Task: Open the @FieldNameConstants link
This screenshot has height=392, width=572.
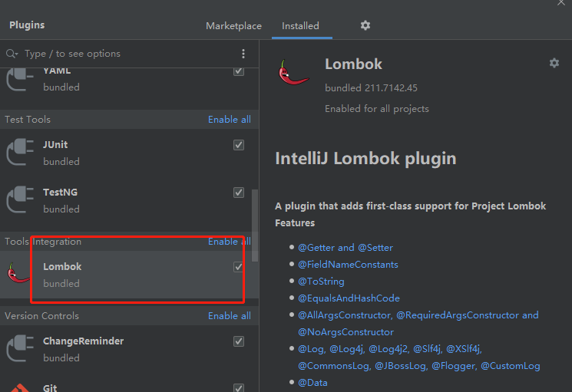Action: click(348, 265)
